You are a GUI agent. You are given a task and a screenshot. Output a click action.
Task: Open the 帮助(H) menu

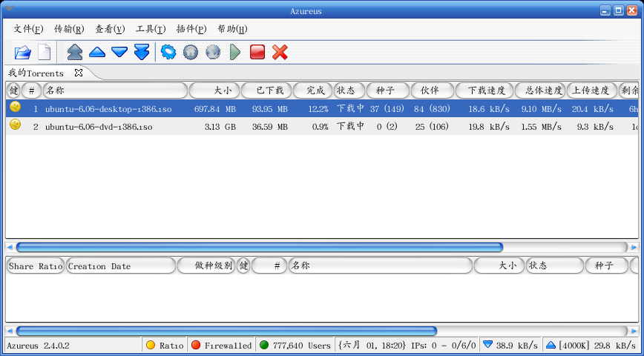(232, 29)
